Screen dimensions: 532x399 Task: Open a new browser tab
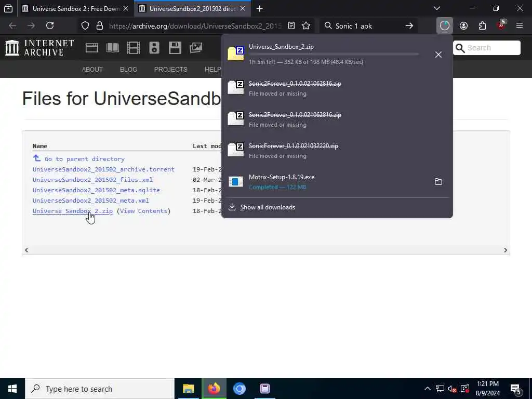(x=260, y=9)
